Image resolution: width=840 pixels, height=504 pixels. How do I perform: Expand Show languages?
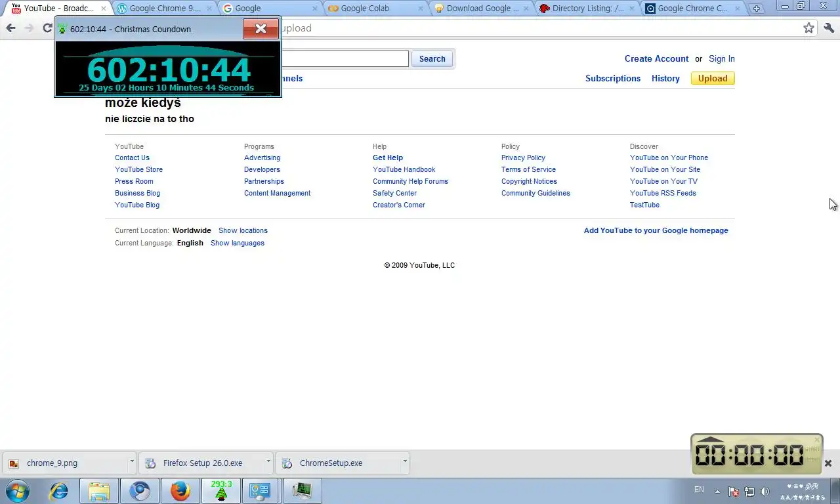238,243
